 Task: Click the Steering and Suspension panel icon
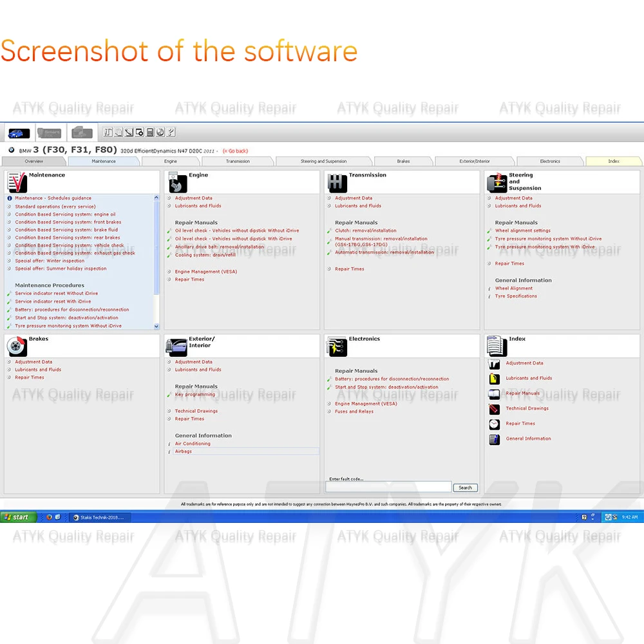click(x=497, y=183)
